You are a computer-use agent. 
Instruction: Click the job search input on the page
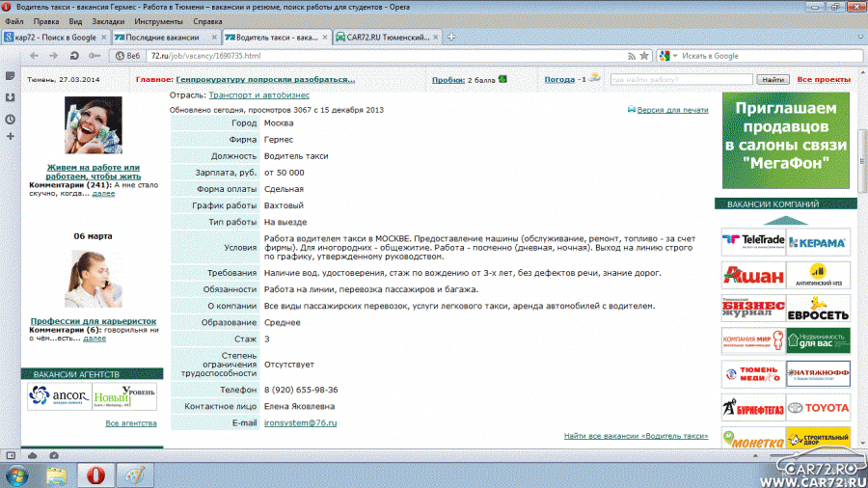[682, 80]
